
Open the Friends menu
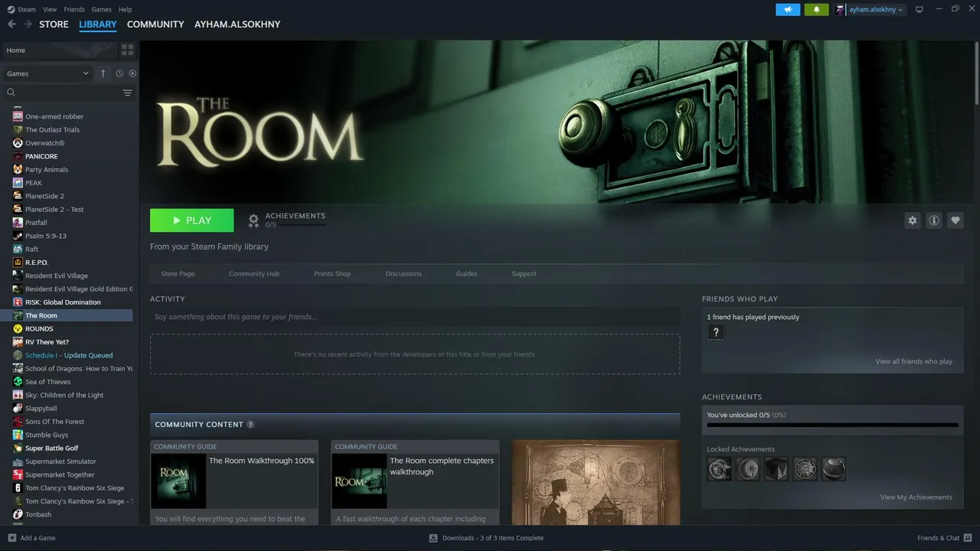[74, 9]
